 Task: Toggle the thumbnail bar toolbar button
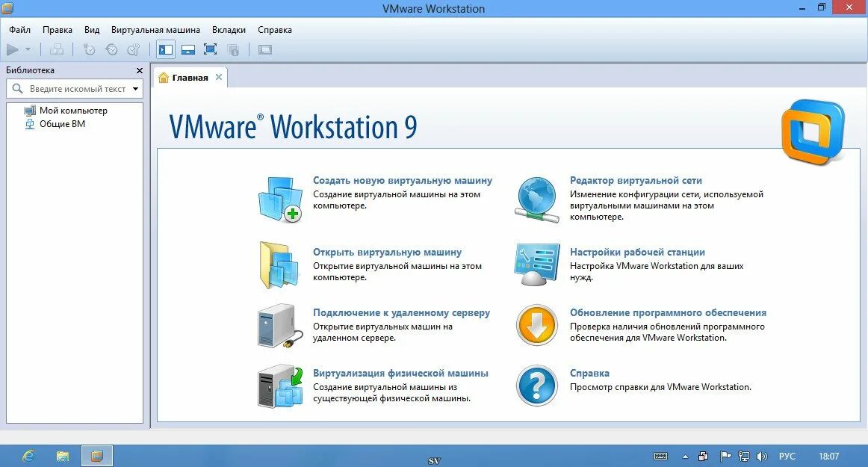coord(188,50)
